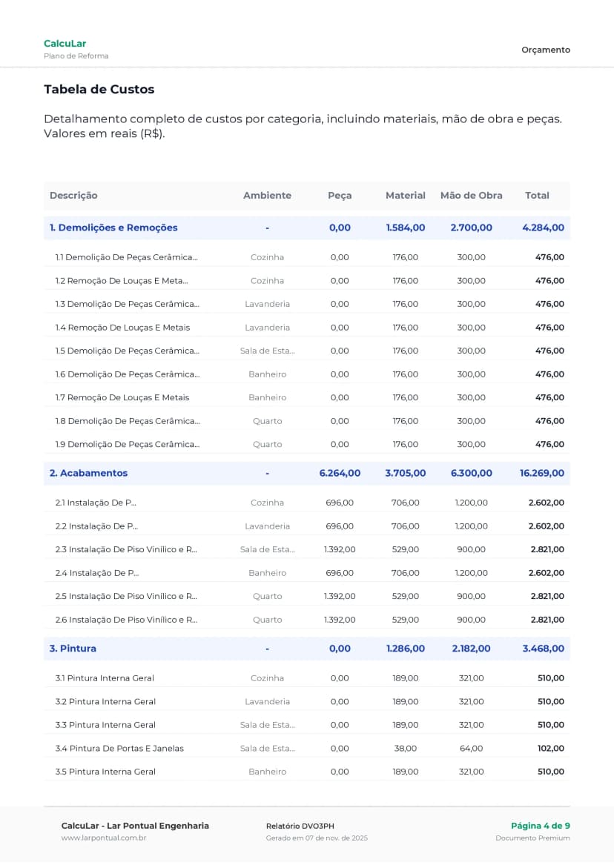
Task: Click the Descrição column header
Action: tap(73, 196)
